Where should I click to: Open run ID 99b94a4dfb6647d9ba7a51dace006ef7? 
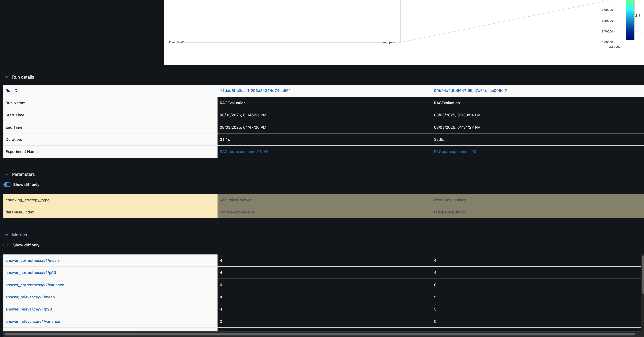(x=470, y=91)
